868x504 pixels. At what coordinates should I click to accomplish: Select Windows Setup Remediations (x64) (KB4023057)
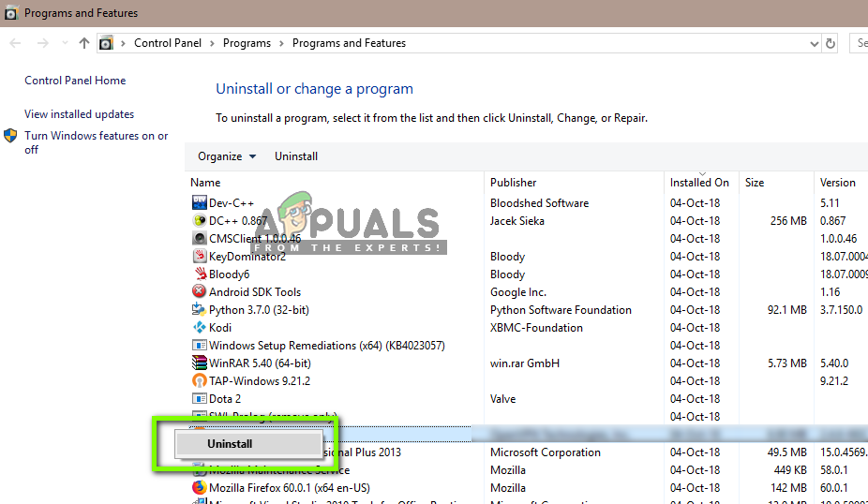coord(326,346)
